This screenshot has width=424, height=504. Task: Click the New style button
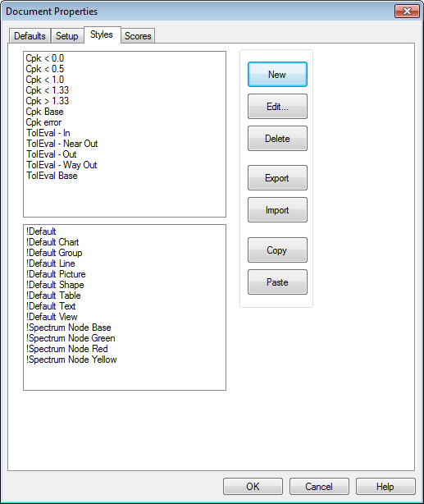(277, 74)
